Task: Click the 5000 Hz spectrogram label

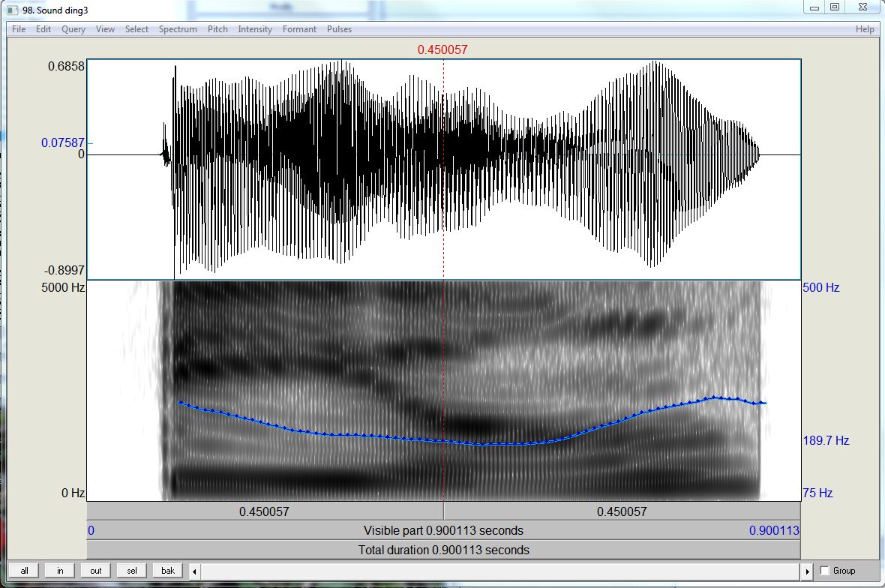Action: tap(63, 287)
